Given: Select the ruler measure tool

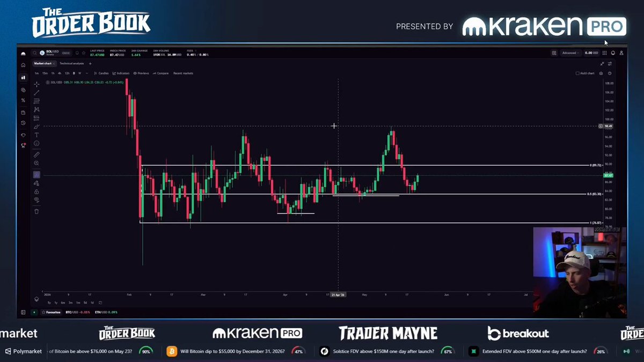Looking at the screenshot, I should tap(36, 155).
